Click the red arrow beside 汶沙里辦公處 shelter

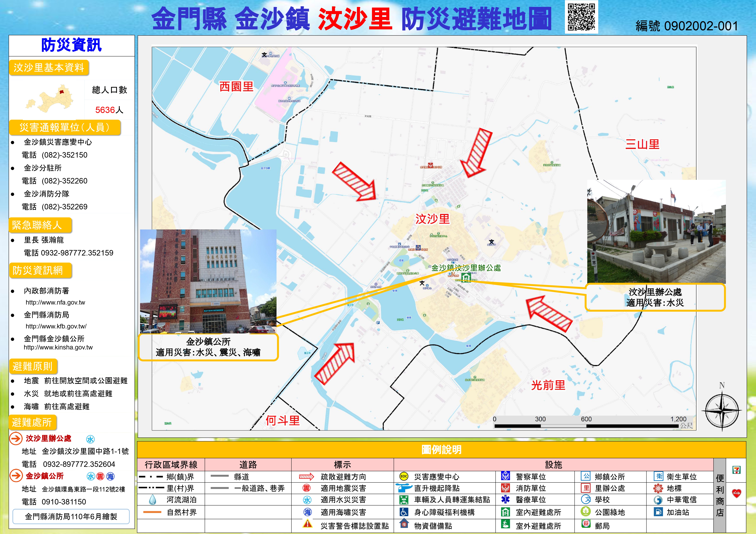click(x=16, y=438)
